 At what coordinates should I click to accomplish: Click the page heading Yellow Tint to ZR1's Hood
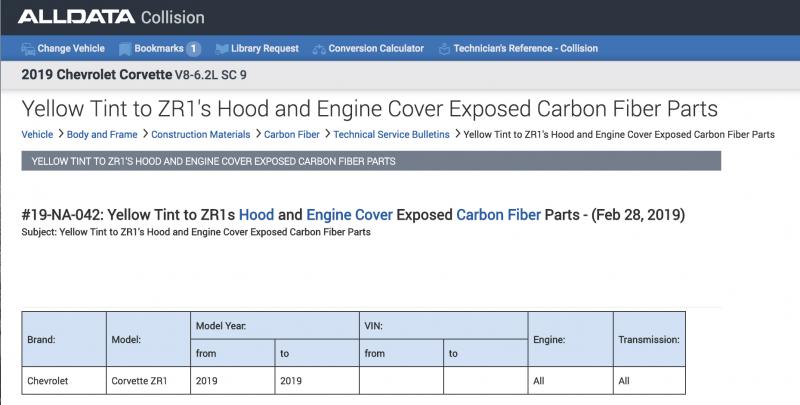[369, 109]
